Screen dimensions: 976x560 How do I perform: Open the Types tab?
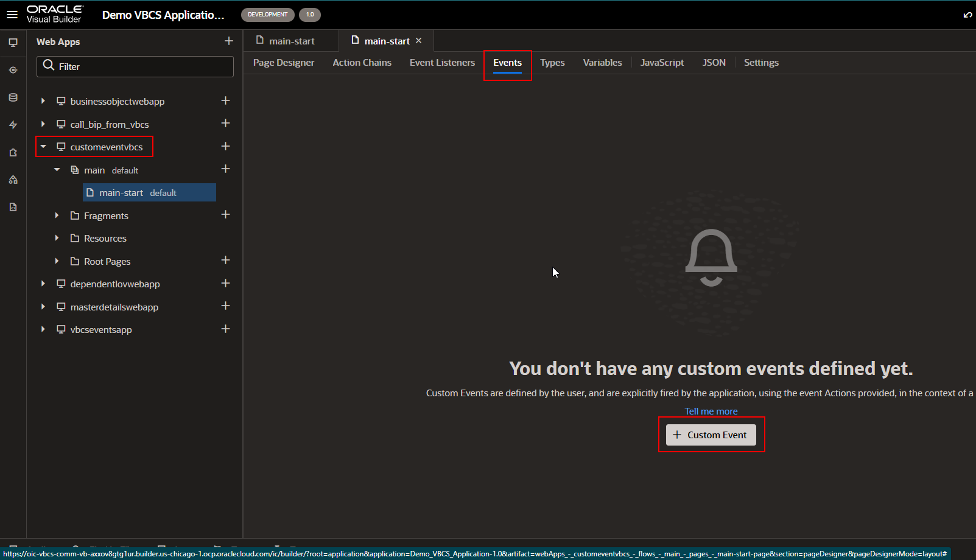(x=552, y=63)
